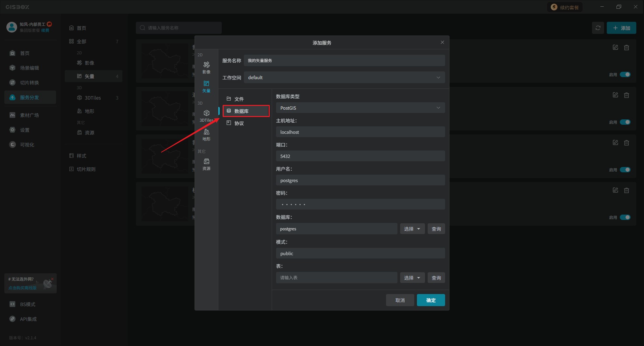Image resolution: width=644 pixels, height=346 pixels.
Task: Select the 3DTiles icon in dialog sidebar
Action: [206, 115]
